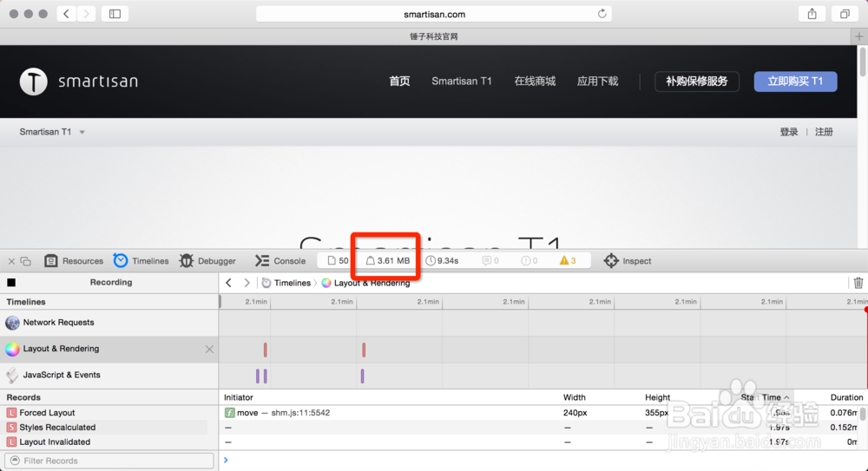The width and height of the screenshot is (868, 471).
Task: Click the 9.34s load time indicator
Action: tap(442, 261)
